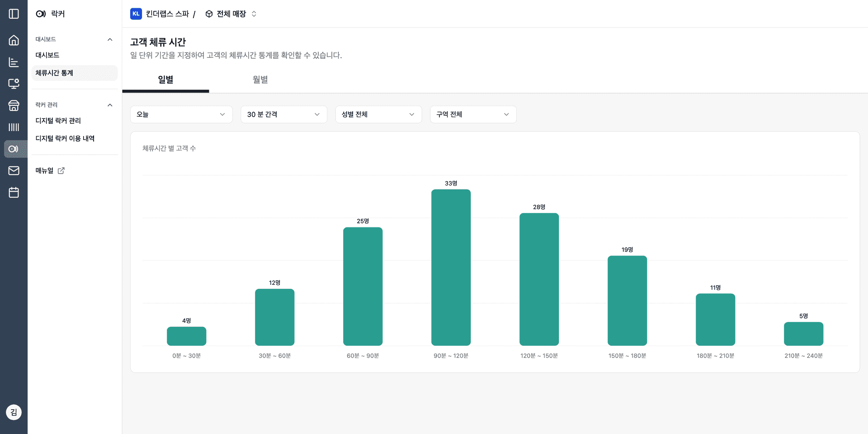
Task: Click the 150분 ~ 180분 bar
Action: pos(627,301)
